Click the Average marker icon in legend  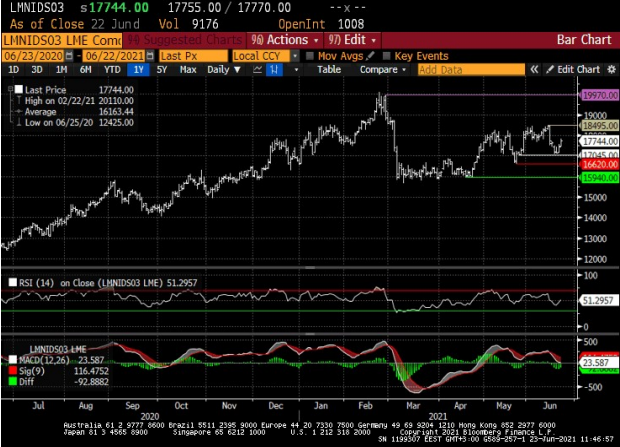tap(19, 112)
